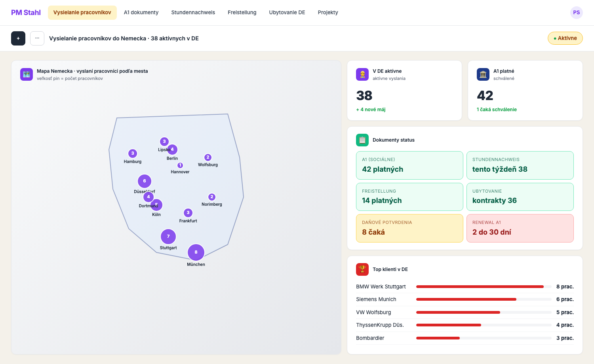Switch to the A1 dokumenty tab

pos(141,13)
